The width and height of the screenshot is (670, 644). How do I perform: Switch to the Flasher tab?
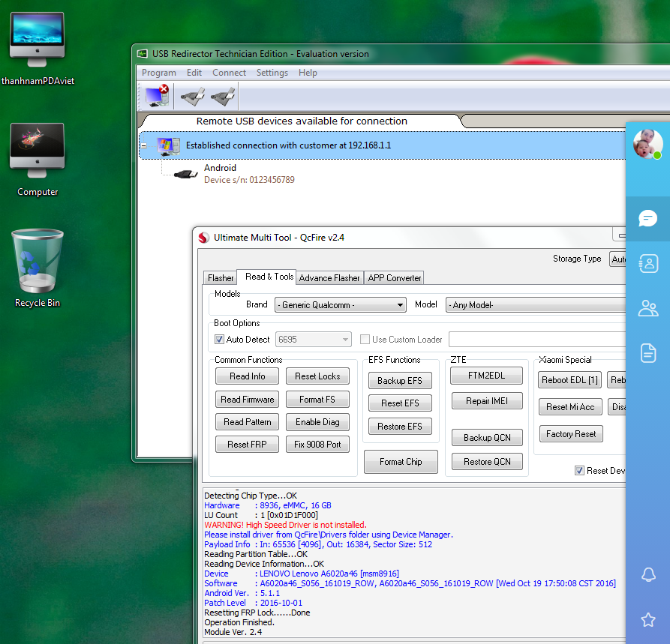(221, 278)
